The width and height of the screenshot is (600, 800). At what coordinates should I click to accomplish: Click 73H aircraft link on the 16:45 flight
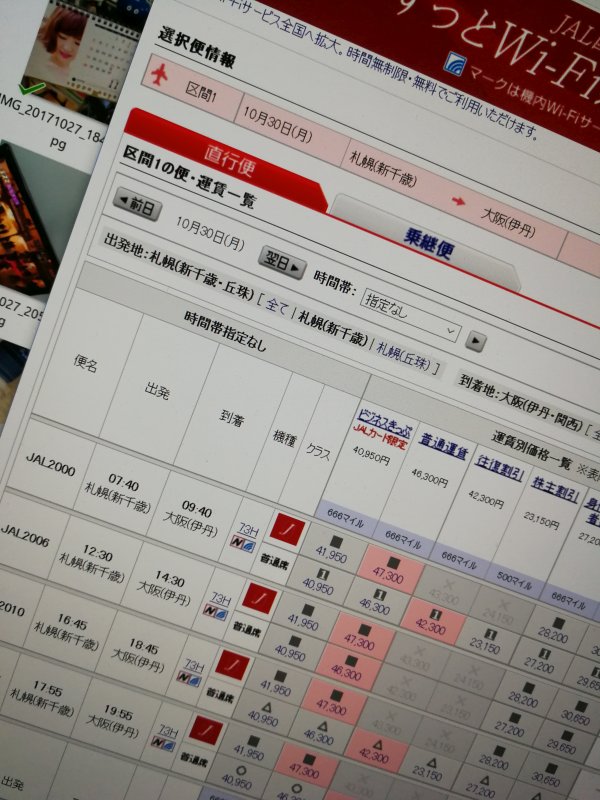(x=194, y=665)
